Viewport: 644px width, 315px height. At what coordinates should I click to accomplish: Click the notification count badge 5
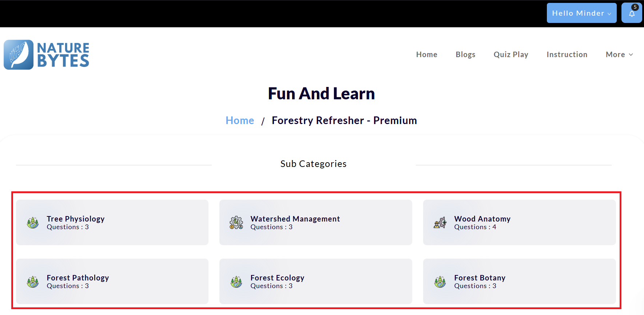tap(635, 7)
